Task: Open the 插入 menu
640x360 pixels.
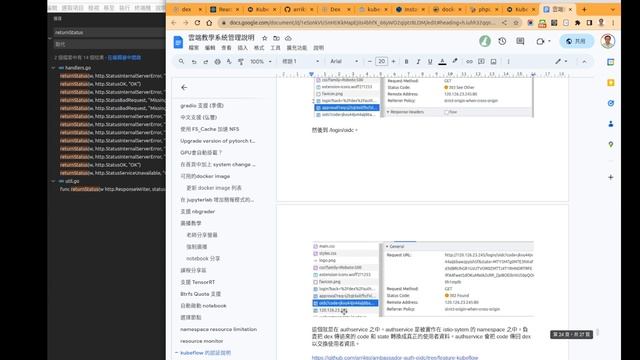Action: pos(242,48)
